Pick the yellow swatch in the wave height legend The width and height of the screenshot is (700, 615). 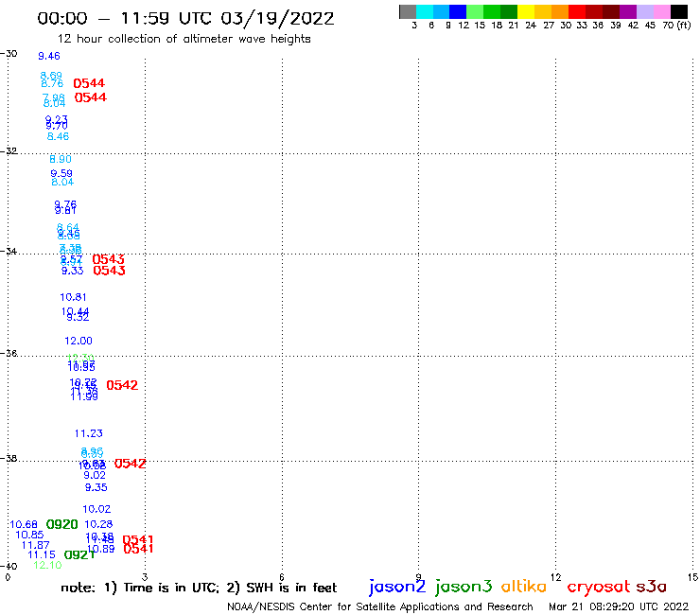[526, 11]
